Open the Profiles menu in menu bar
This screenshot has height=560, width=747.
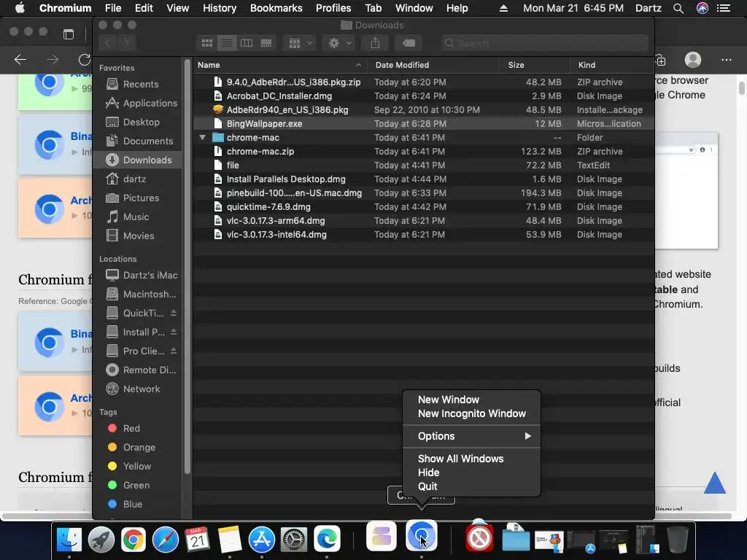point(333,8)
